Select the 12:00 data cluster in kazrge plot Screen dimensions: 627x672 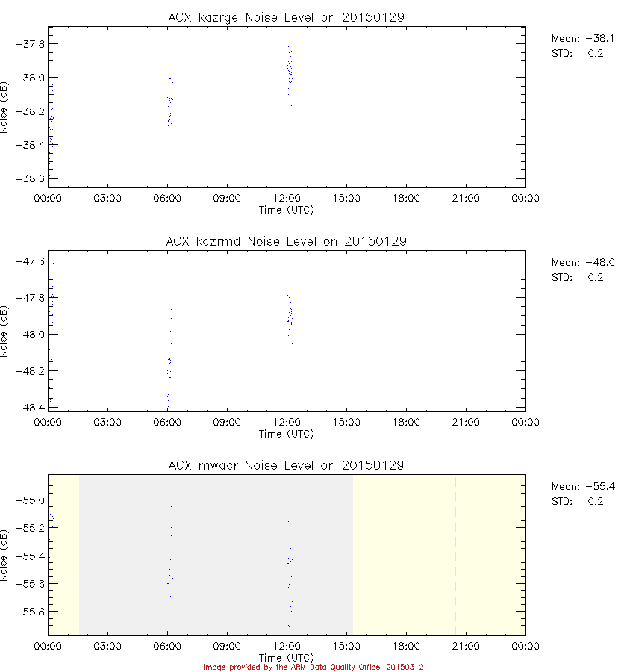[x=290, y=73]
